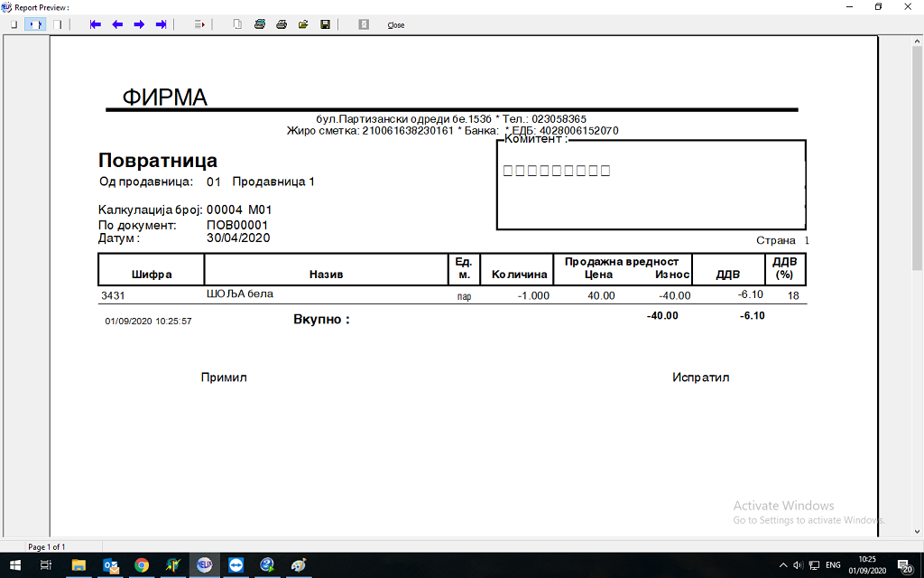Click item code 3431 in table
Viewport: 924px width, 578px height.
pyautogui.click(x=113, y=296)
